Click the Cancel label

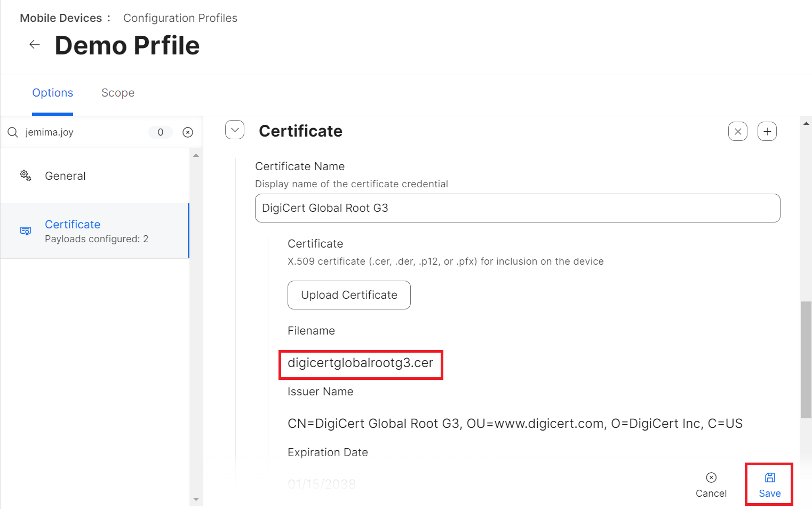[x=711, y=494]
